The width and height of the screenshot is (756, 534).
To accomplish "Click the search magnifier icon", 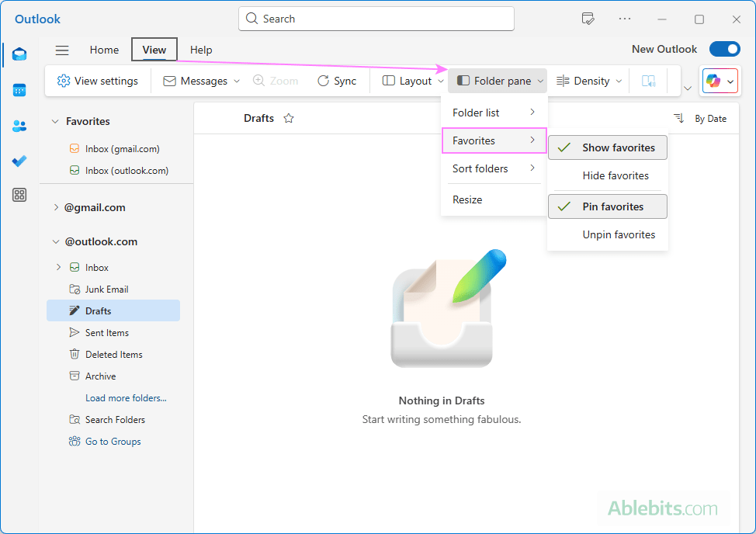I will [x=251, y=19].
